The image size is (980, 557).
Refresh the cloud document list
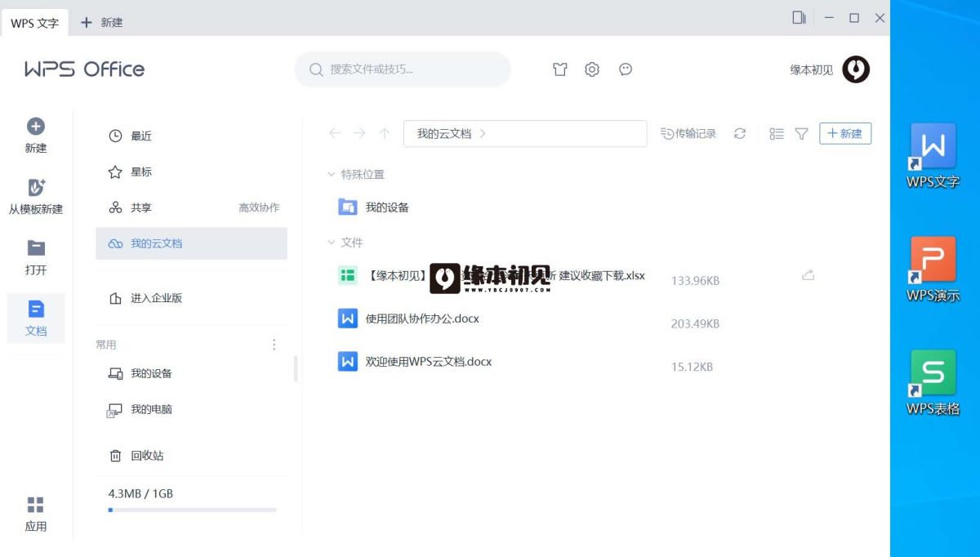[x=740, y=133]
